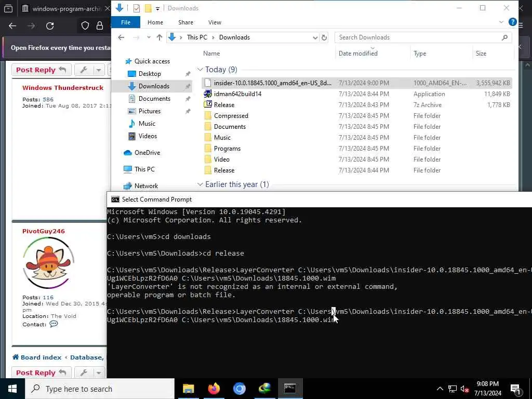Click Firefox reload page button

pos(50,26)
